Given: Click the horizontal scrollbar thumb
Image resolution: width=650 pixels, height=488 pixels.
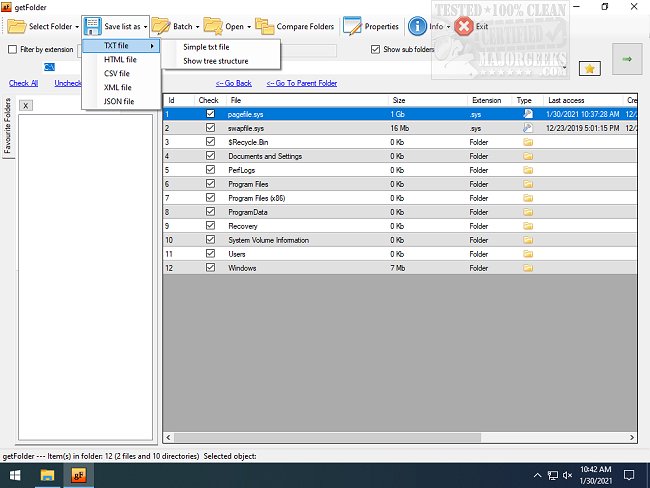Looking at the screenshot, I should click(x=327, y=437).
